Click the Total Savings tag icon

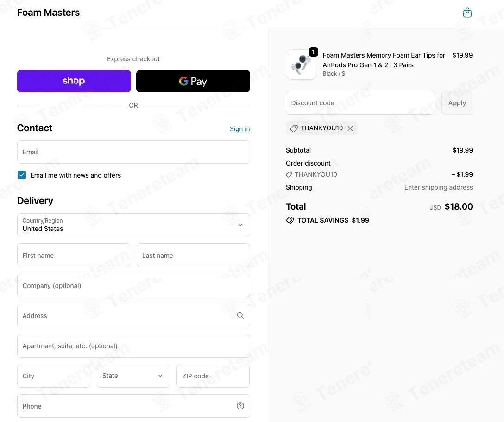pos(290,220)
